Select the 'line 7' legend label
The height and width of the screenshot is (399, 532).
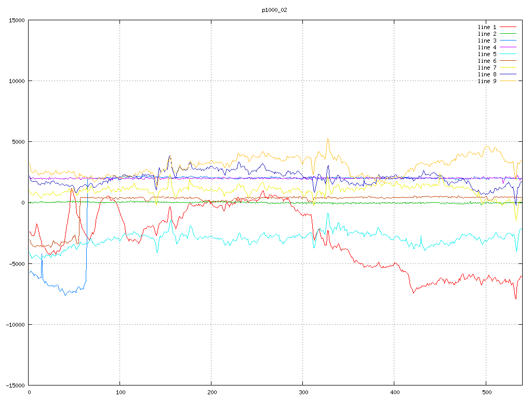487,68
